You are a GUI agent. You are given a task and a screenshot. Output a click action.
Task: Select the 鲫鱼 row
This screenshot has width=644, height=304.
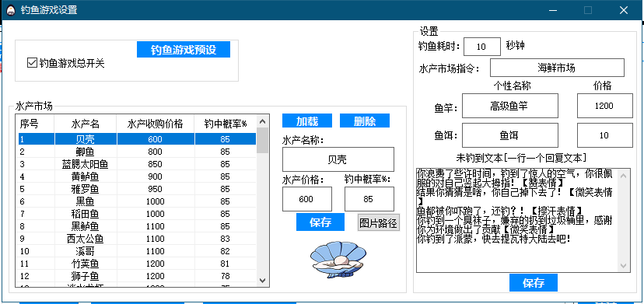(136, 152)
